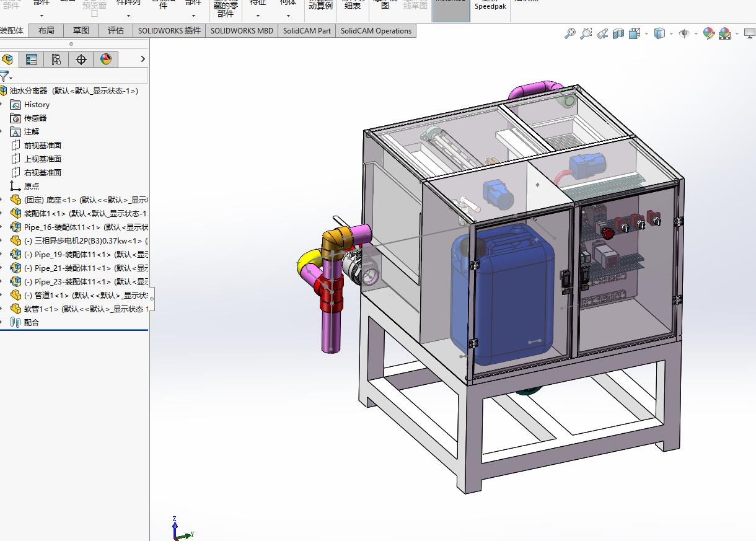Open the DisplayManager color ball tab
Viewport: 756px width, 541px height.
106,59
